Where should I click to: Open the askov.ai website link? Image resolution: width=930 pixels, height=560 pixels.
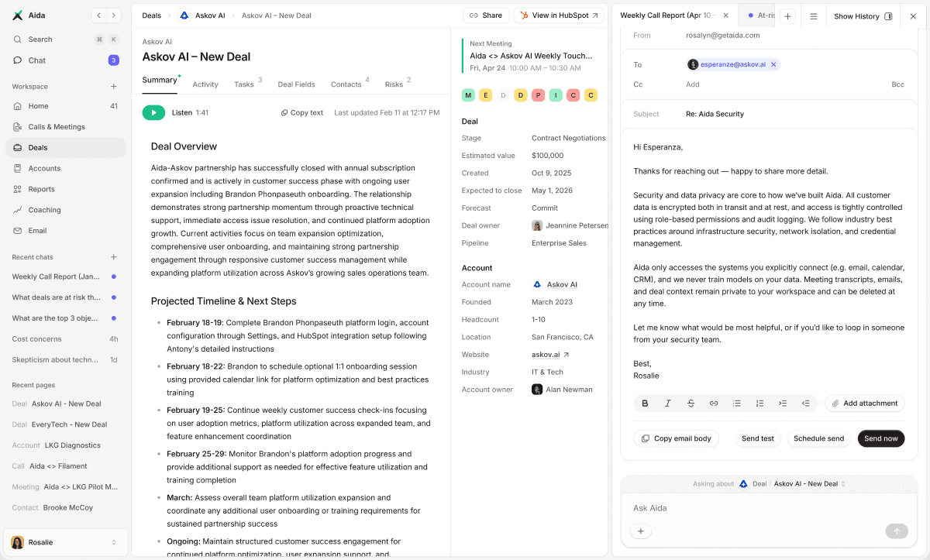point(550,355)
